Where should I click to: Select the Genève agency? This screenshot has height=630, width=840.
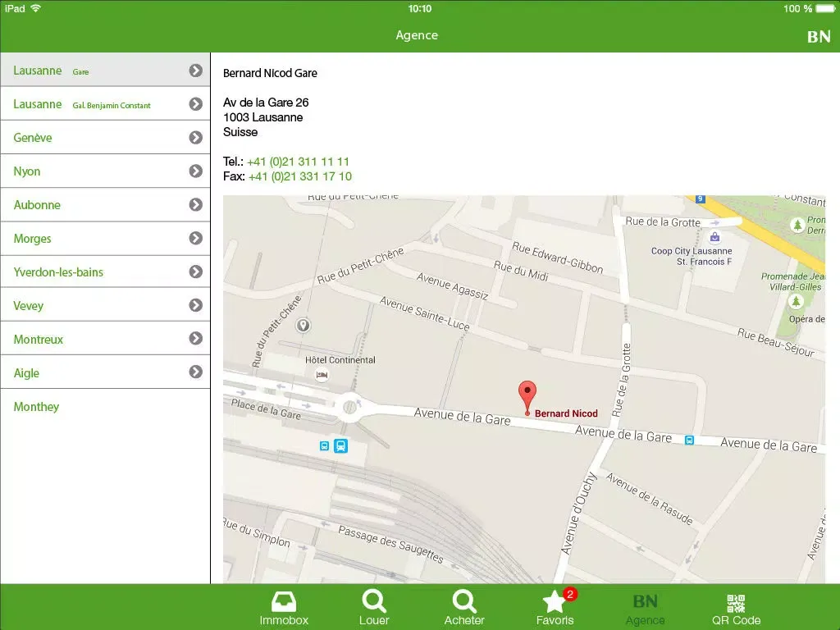[105, 138]
